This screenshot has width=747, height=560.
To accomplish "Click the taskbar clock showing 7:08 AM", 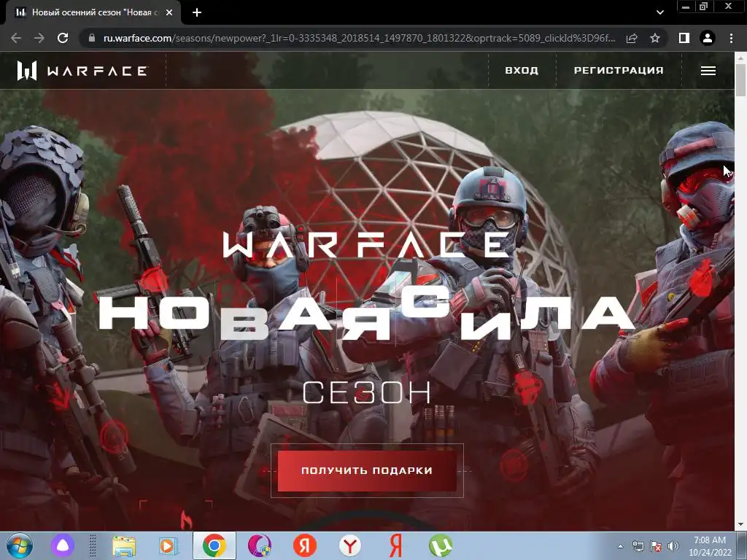I will [710, 546].
